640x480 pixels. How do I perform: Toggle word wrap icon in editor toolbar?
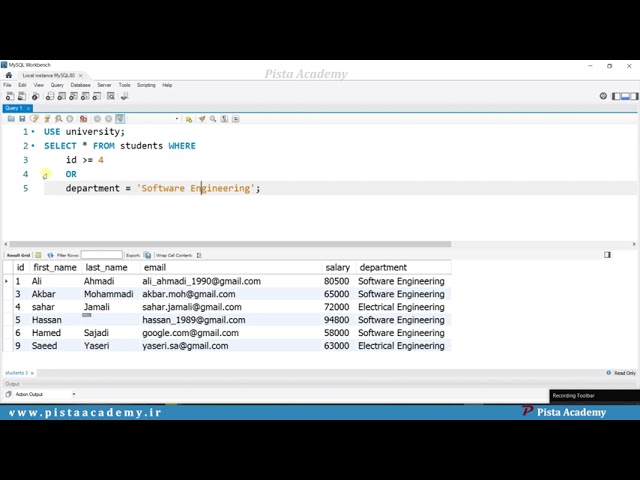tap(236, 119)
